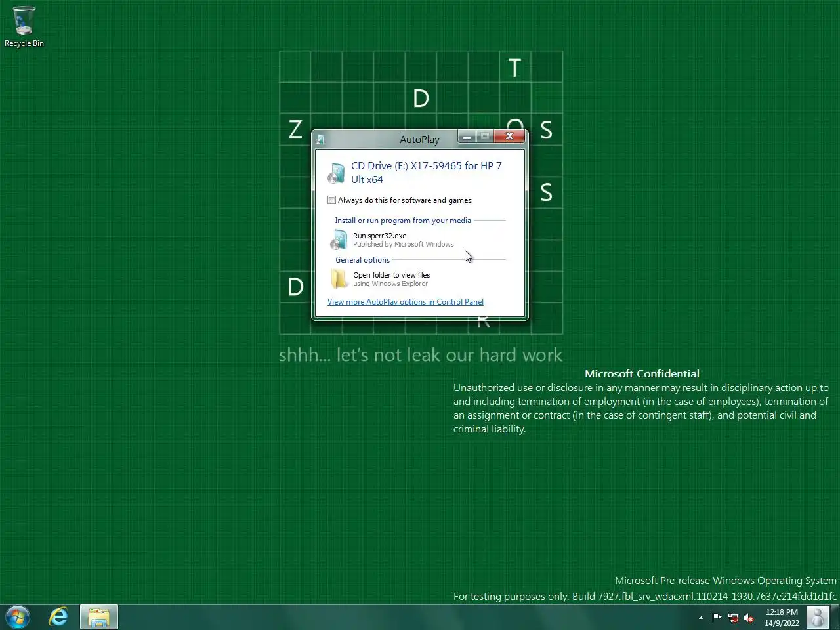Click Published by Microsoft Windows text
The width and height of the screenshot is (840, 630).
point(404,244)
